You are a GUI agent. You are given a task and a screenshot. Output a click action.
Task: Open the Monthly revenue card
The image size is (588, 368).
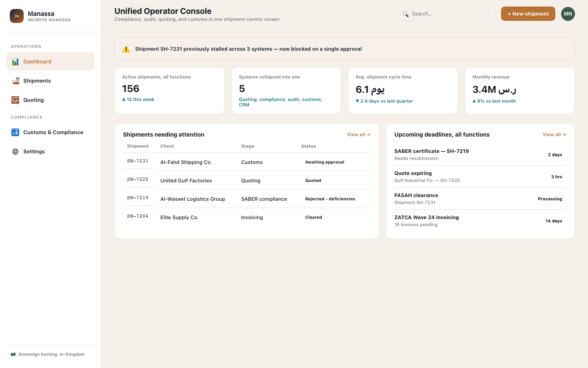(x=520, y=90)
